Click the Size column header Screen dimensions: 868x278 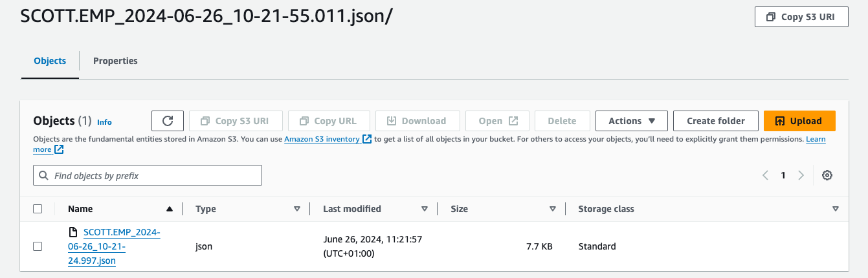(x=460, y=209)
